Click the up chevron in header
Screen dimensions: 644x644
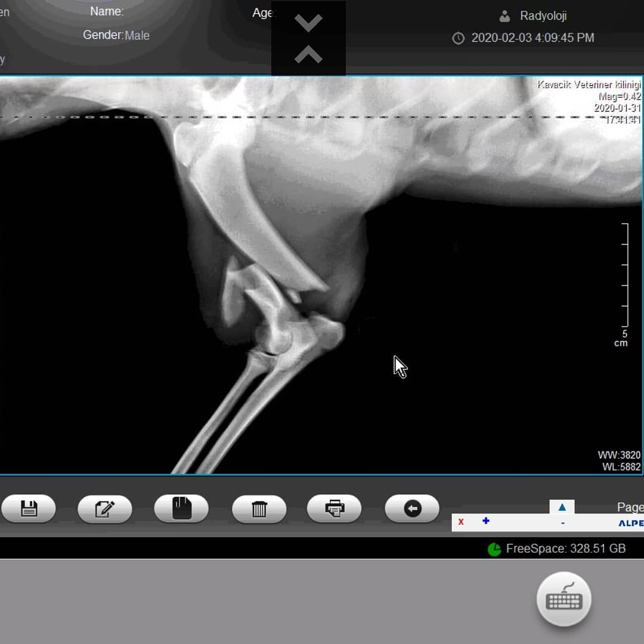(308, 55)
